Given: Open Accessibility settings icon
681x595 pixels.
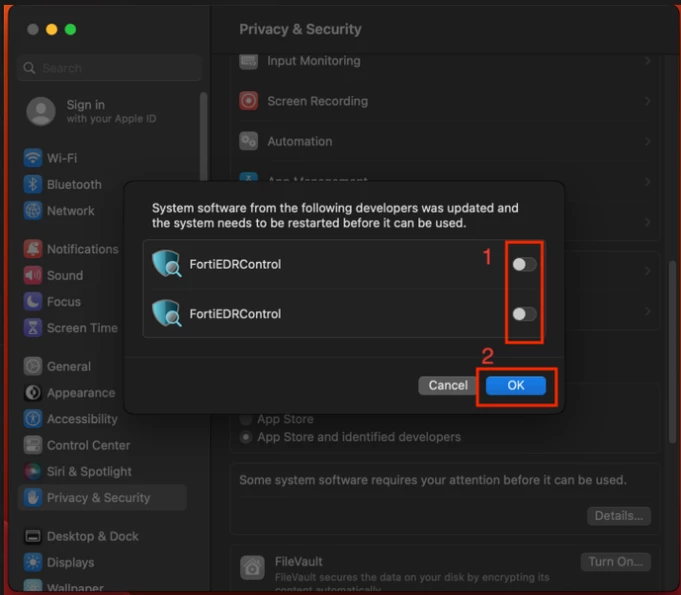Looking at the screenshot, I should [x=33, y=419].
